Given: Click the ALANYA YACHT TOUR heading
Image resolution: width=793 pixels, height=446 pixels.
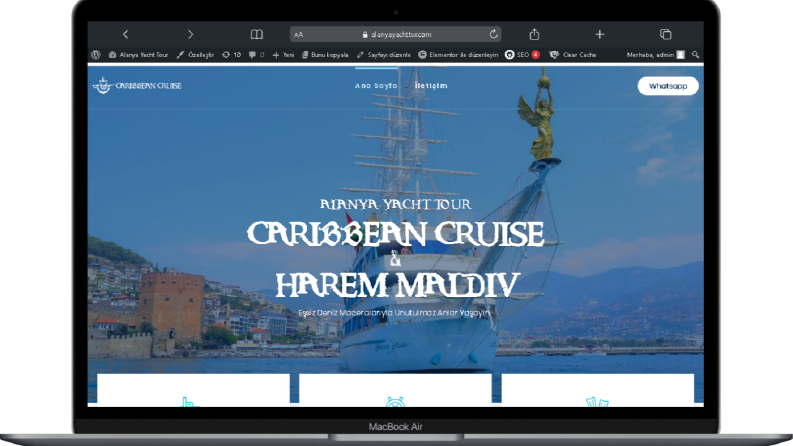Looking at the screenshot, I should pos(395,204).
